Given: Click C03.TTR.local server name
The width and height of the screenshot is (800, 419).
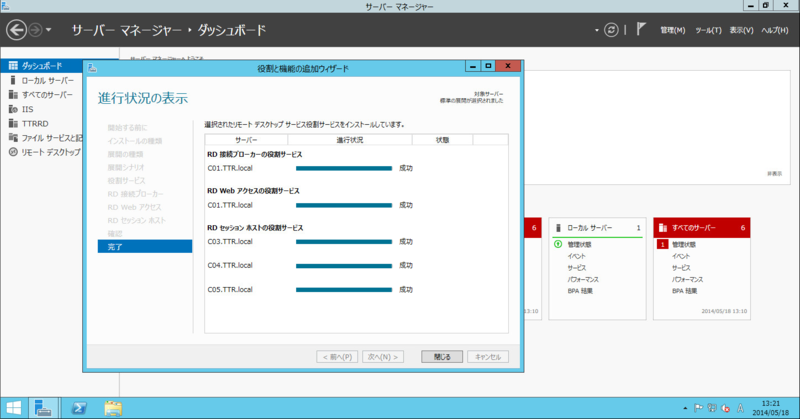Looking at the screenshot, I should click(x=230, y=241).
